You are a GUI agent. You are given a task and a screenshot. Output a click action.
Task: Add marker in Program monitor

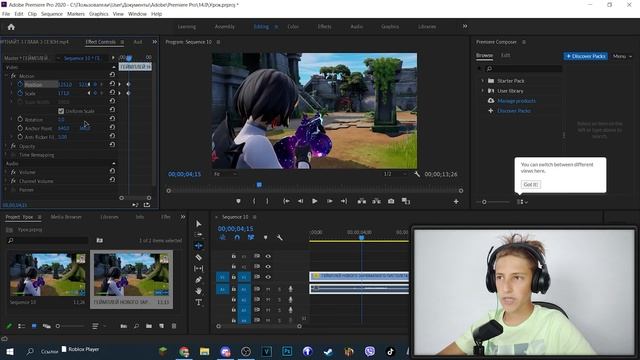pyautogui.click(x=238, y=201)
